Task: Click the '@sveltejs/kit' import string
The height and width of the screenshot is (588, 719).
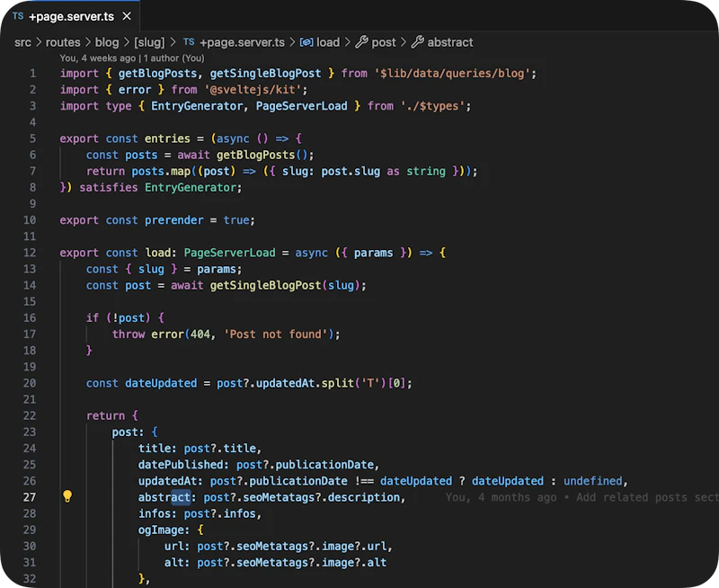Action: tap(253, 89)
